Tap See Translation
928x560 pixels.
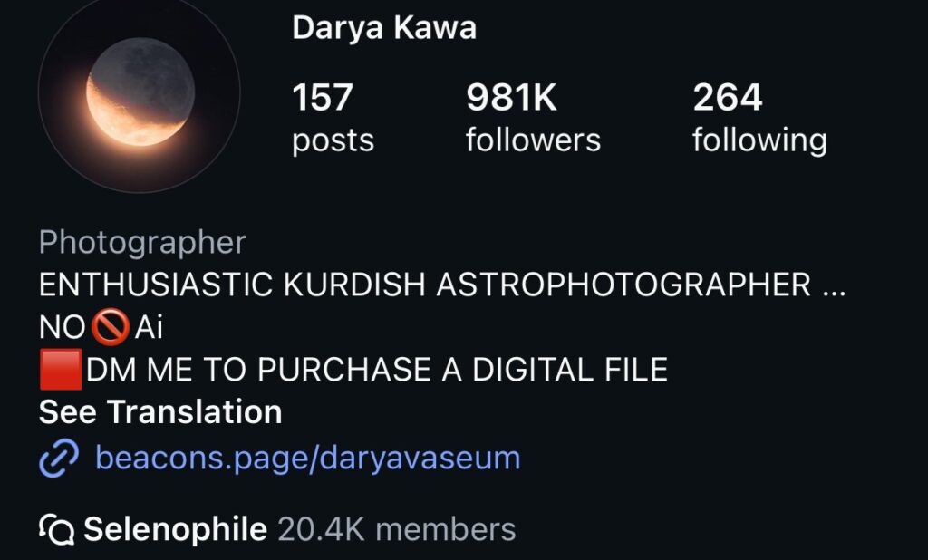[160, 411]
